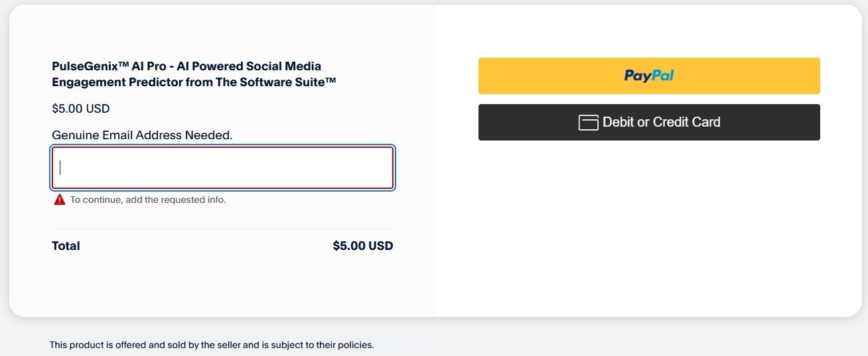868x356 pixels.
Task: Click the seller policies footer text
Action: coord(212,345)
